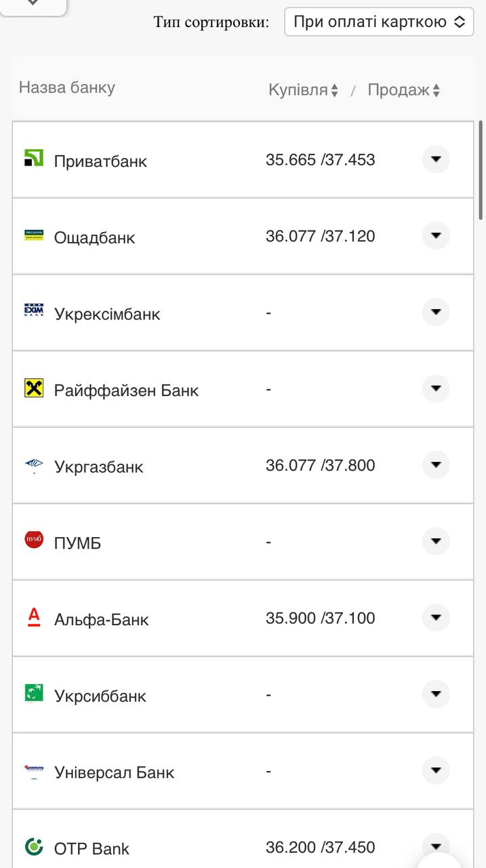Click the vertical scrollbar on table
Image resolution: width=486 pixels, height=868 pixels.
(481, 170)
